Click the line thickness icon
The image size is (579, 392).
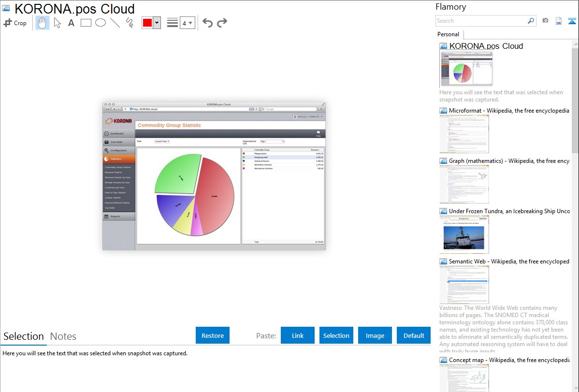pos(173,23)
